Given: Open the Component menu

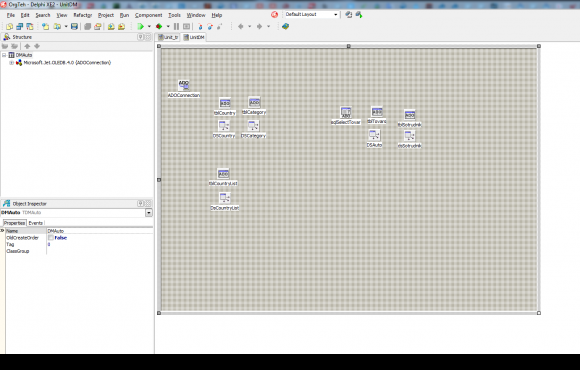Looking at the screenshot, I should click(148, 15).
